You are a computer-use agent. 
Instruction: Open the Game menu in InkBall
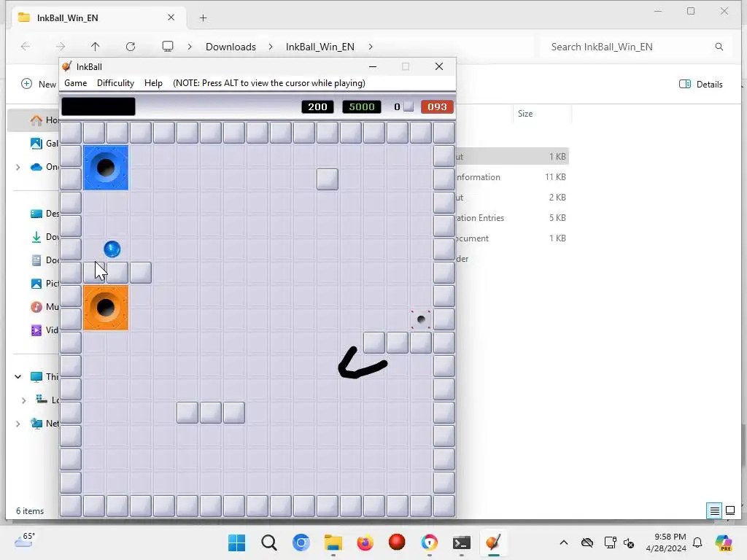pos(75,83)
